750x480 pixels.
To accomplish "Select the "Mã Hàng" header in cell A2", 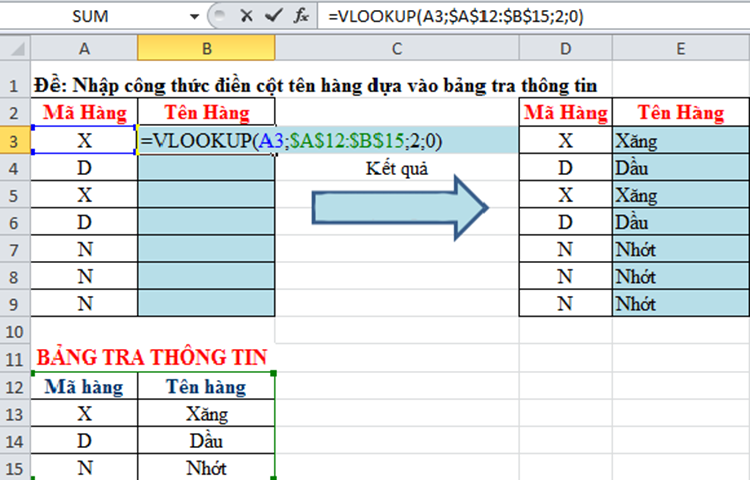I will pyautogui.click(x=85, y=113).
